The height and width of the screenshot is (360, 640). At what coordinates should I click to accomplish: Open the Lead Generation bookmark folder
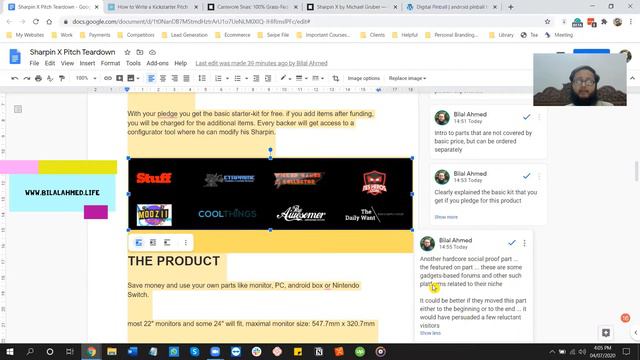(x=185, y=35)
